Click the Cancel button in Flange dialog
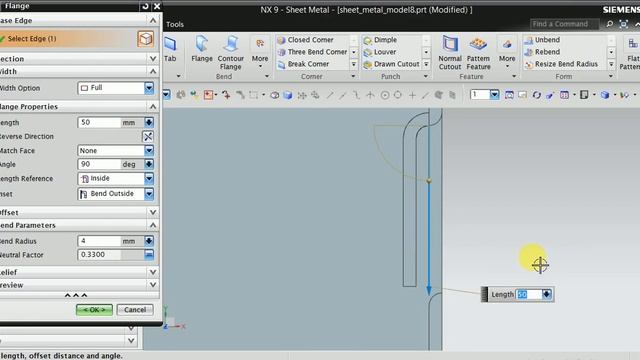The width and height of the screenshot is (640, 360). 135,310
